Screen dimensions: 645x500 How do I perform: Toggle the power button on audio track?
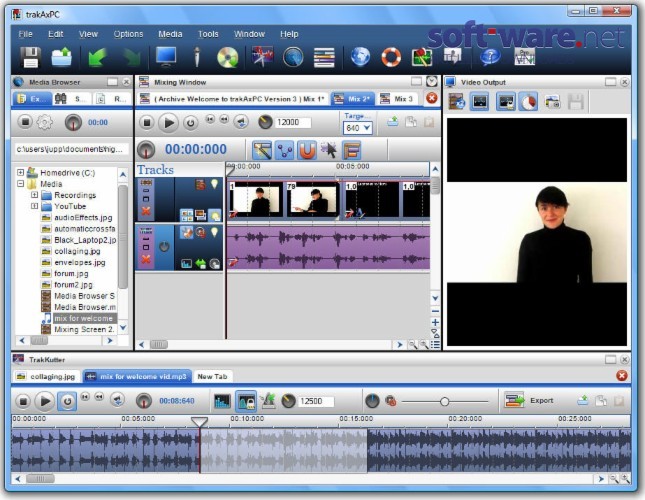[x=164, y=247]
